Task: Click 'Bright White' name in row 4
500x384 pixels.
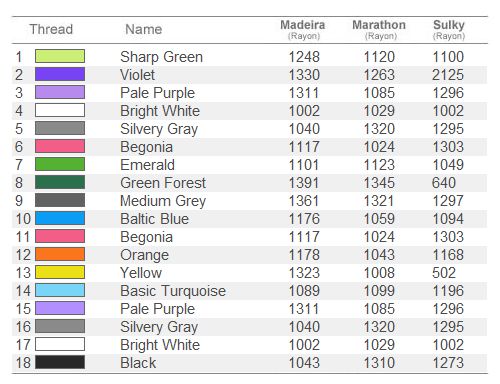Action: 160,111
